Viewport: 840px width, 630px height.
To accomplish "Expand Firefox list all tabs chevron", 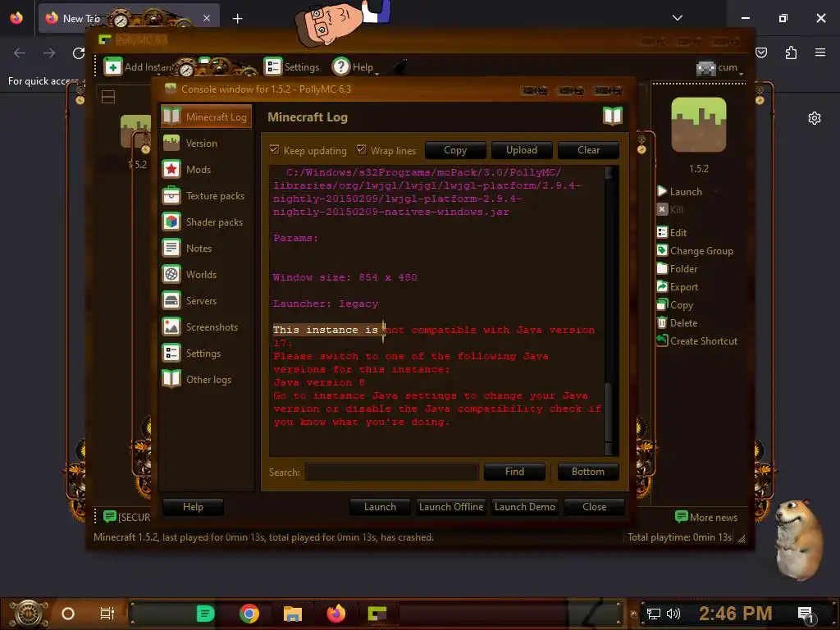I will pos(677,18).
